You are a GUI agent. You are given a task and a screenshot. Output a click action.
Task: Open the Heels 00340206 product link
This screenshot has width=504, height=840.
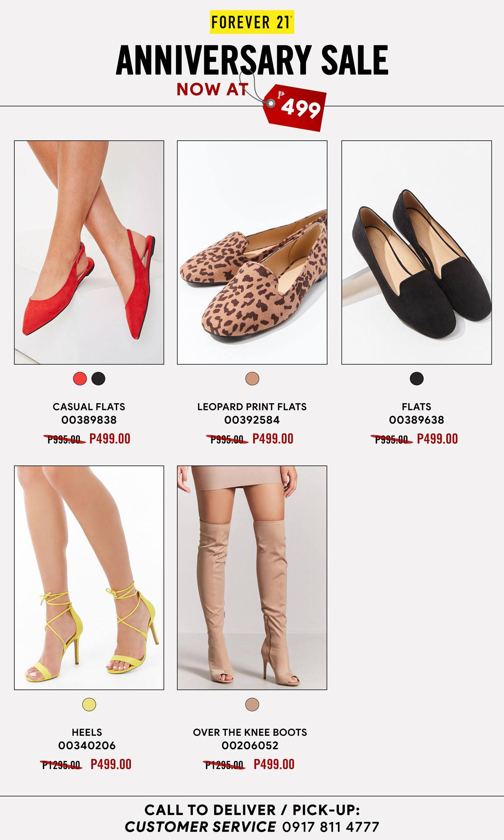87,739
